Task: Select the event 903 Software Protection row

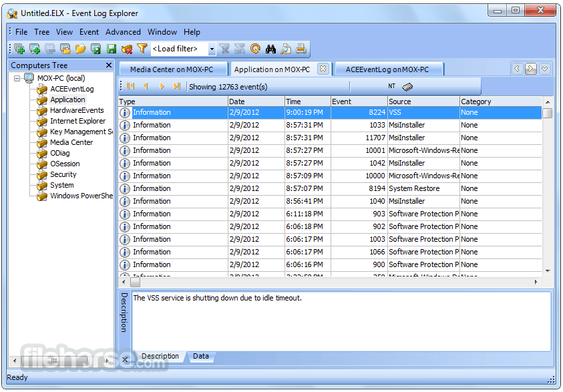Action: (x=330, y=214)
